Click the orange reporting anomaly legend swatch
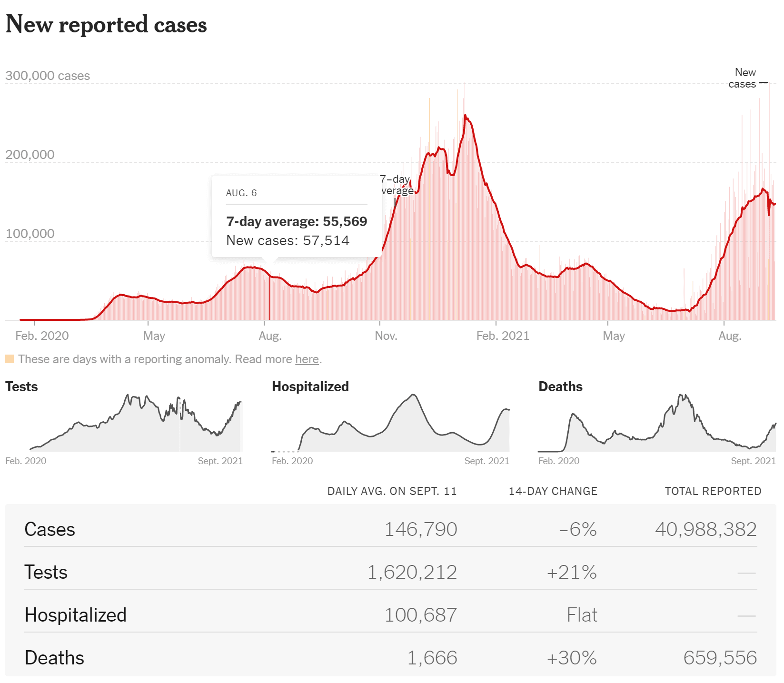The height and width of the screenshot is (683, 784). (10, 359)
